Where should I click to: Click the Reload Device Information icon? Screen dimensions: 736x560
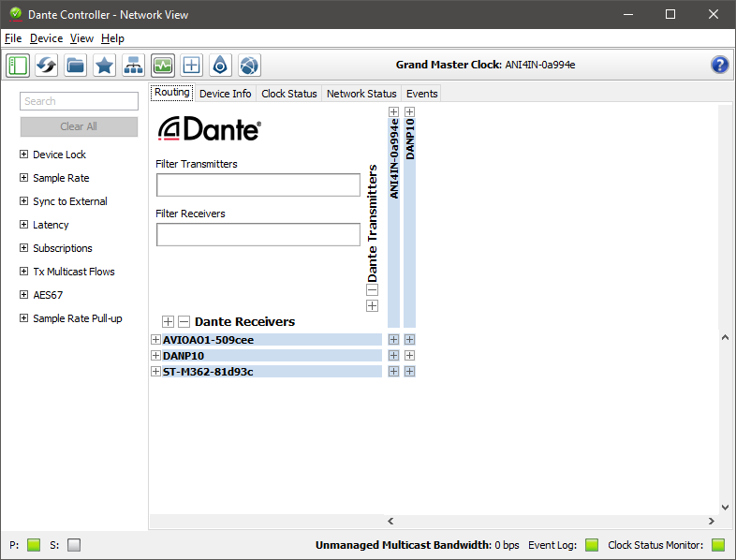[x=47, y=65]
